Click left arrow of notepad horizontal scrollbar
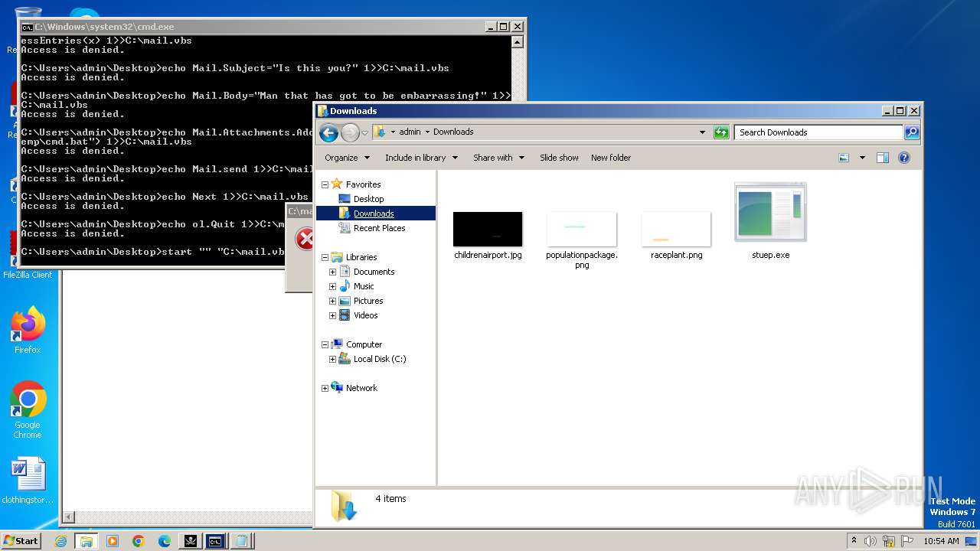 [69, 518]
